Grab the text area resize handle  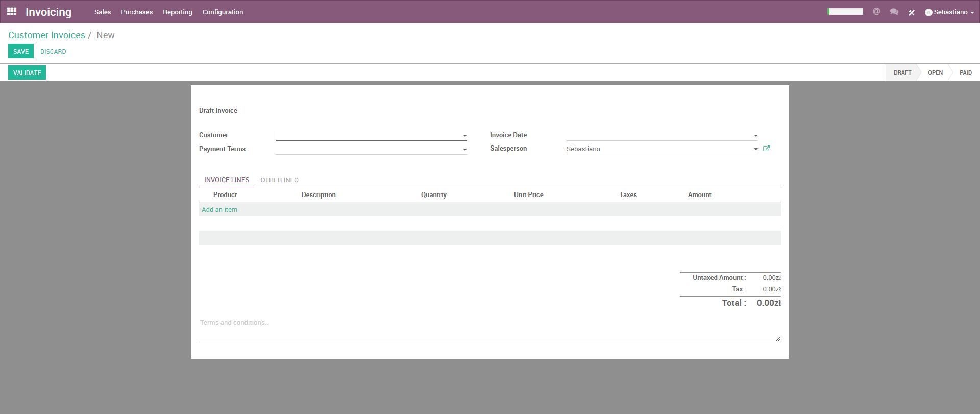tap(778, 339)
